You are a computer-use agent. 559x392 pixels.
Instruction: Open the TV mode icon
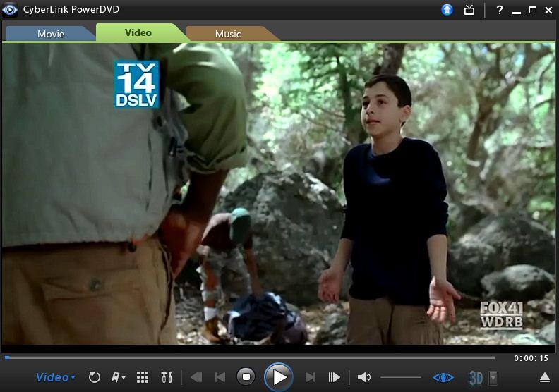(469, 10)
